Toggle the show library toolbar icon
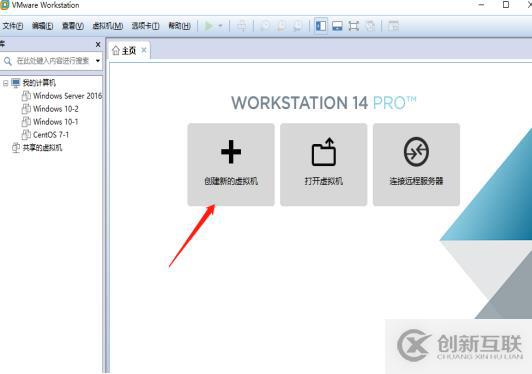This screenshot has width=532, height=374. (x=321, y=26)
